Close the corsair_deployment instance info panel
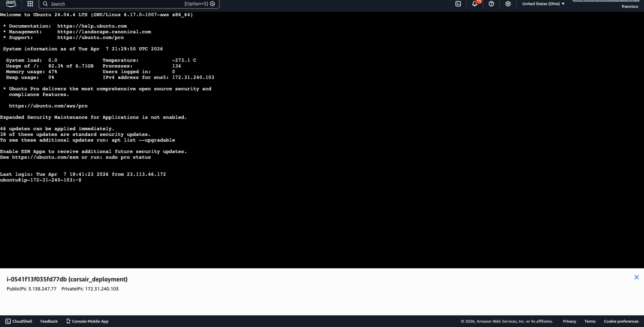The image size is (644, 327). 636,277
